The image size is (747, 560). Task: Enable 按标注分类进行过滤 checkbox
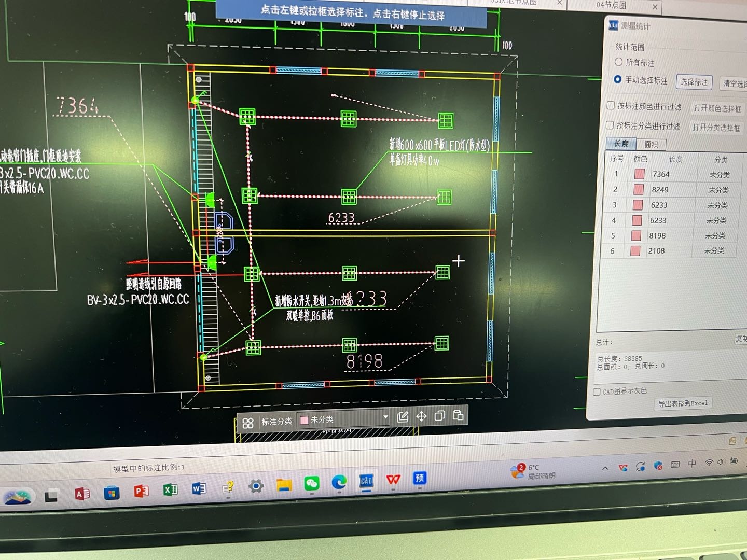[610, 125]
